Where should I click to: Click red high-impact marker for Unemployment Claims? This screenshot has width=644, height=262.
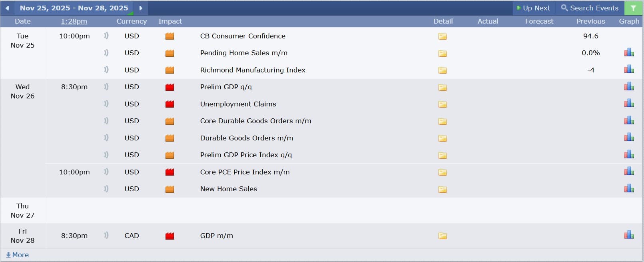click(x=170, y=104)
